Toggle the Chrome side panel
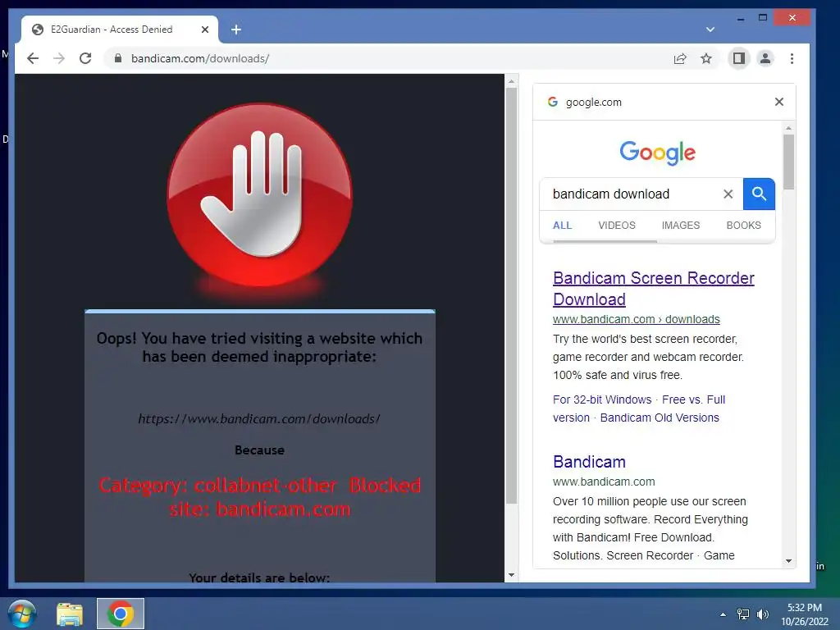The height and width of the screenshot is (630, 840). [739, 58]
